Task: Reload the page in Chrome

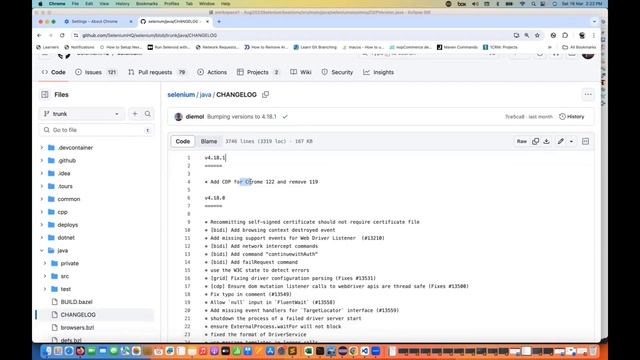Action: (x=62, y=36)
